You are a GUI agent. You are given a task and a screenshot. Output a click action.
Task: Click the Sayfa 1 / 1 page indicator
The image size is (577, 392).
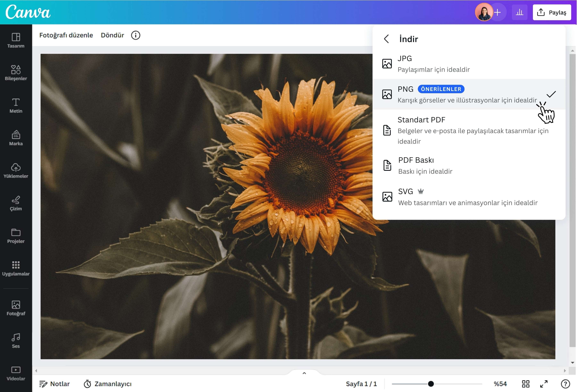pyautogui.click(x=361, y=384)
